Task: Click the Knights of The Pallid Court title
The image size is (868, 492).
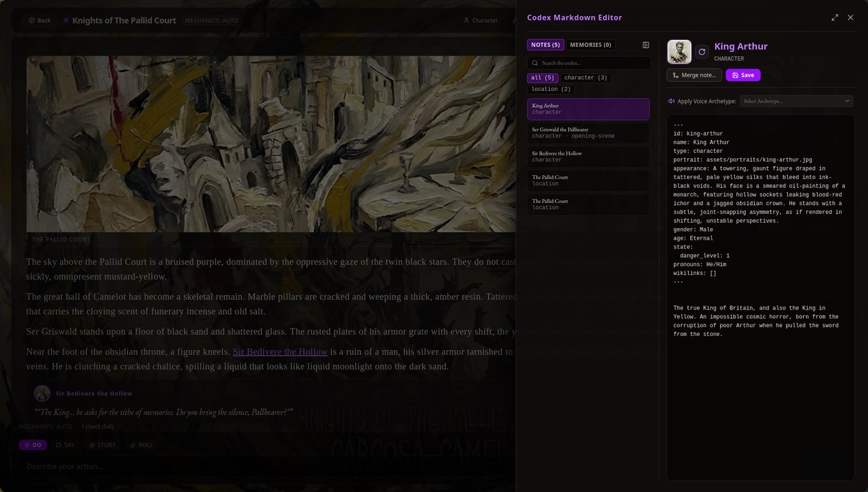Action: 124,20
